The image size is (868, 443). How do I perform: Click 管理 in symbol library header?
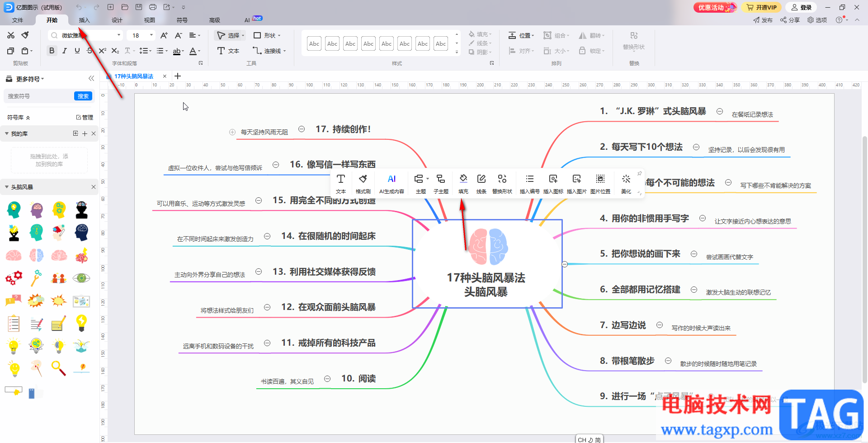85,117
